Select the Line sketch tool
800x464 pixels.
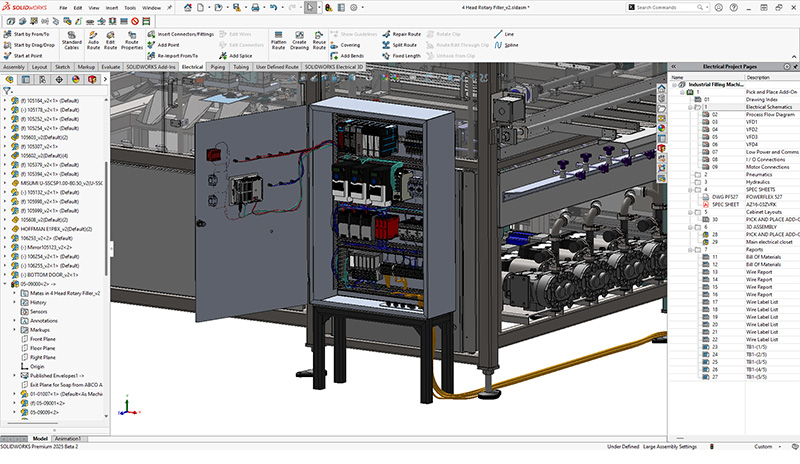point(504,34)
